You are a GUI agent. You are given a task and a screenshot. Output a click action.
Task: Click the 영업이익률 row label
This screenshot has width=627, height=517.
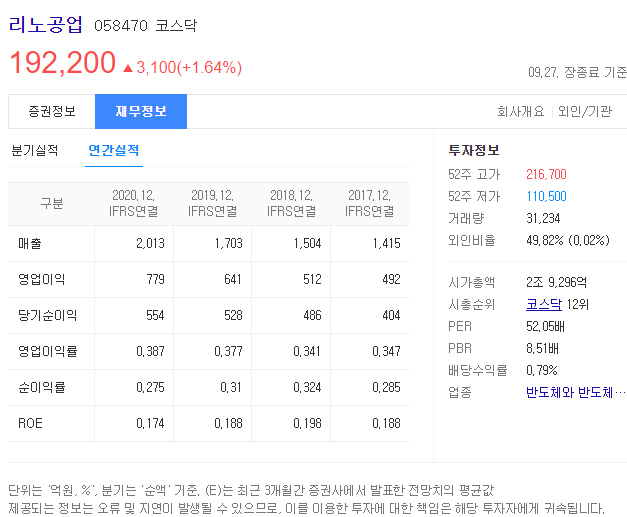pos(48,351)
